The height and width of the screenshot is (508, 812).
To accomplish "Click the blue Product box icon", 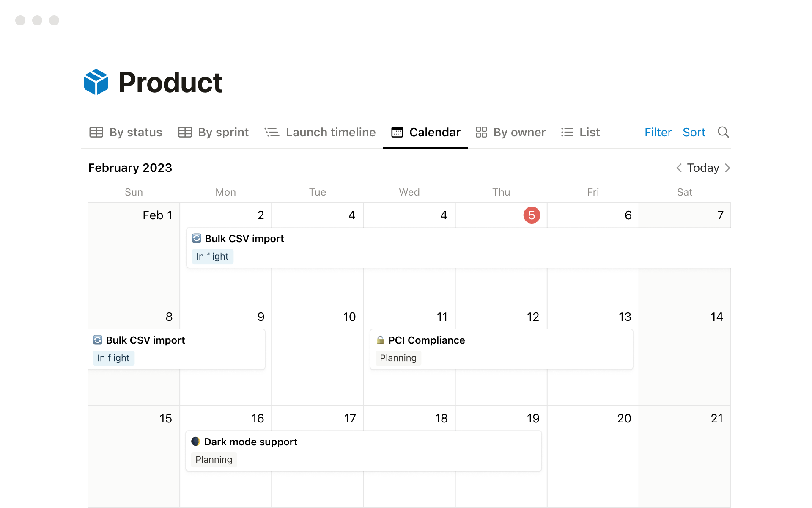I will (96, 82).
